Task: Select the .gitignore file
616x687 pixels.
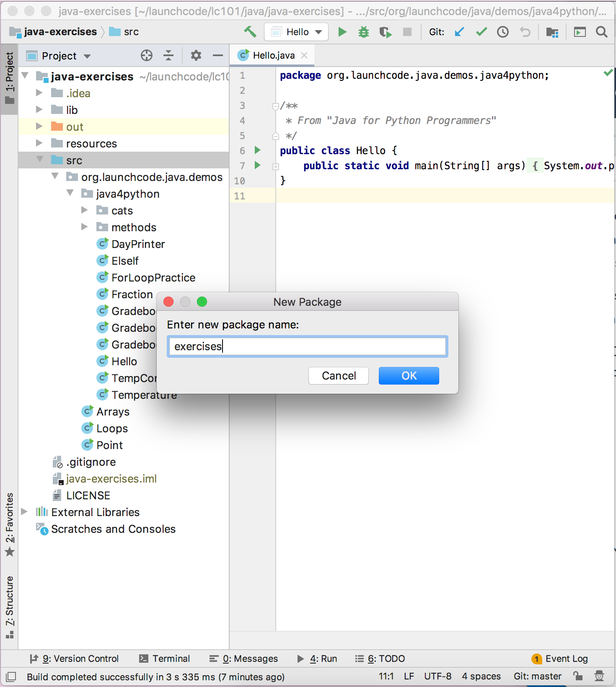Action: 84,462
